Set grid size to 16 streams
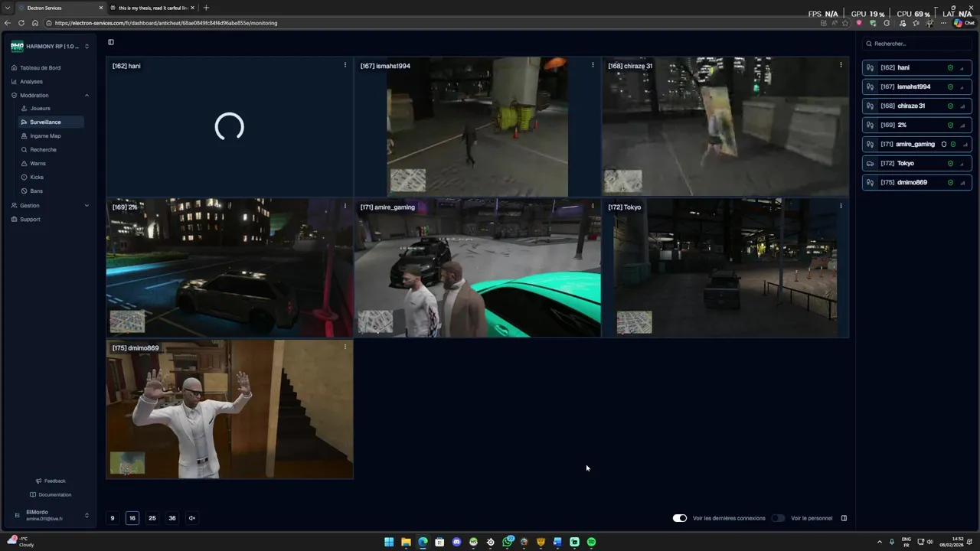Viewport: 980px width, 551px height. tap(132, 518)
